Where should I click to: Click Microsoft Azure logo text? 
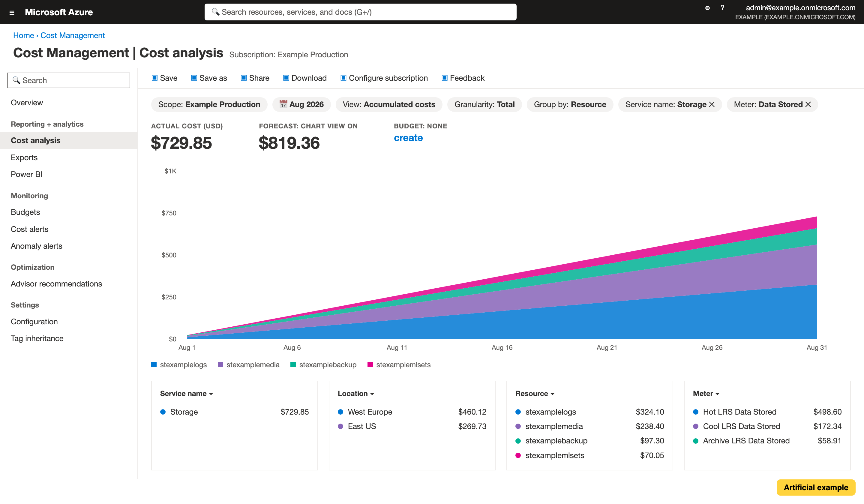pyautogui.click(x=58, y=12)
